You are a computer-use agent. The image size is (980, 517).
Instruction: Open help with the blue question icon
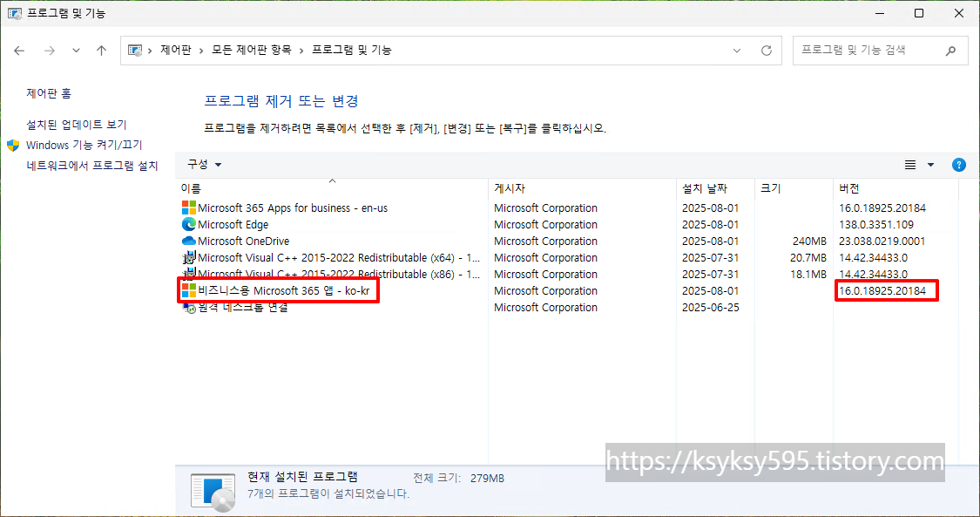click(x=959, y=165)
